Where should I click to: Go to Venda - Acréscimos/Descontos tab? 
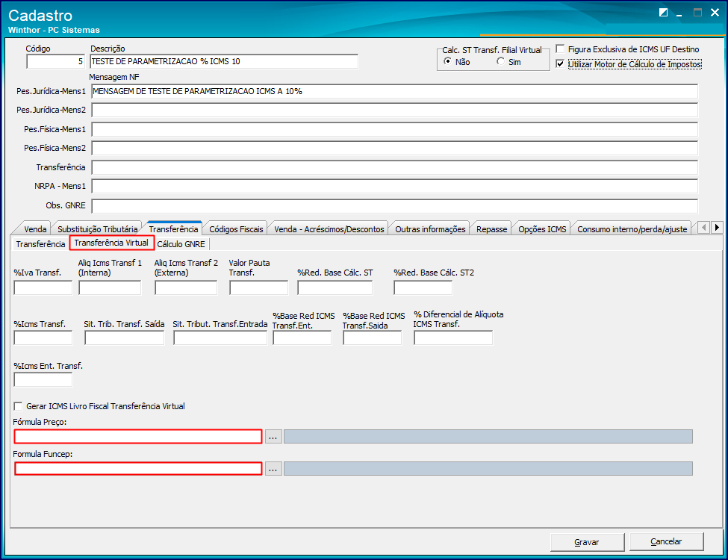click(x=329, y=229)
